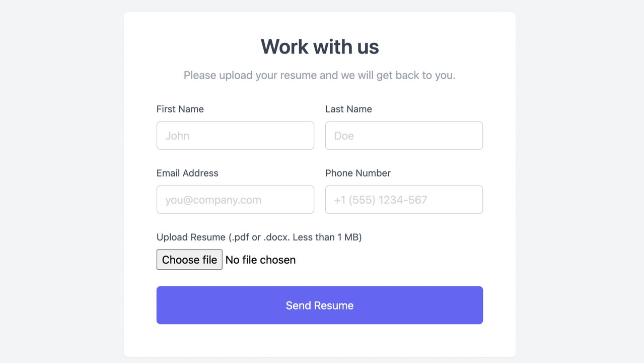Click the "No file chosen" text
The image size is (644, 363).
click(x=260, y=260)
